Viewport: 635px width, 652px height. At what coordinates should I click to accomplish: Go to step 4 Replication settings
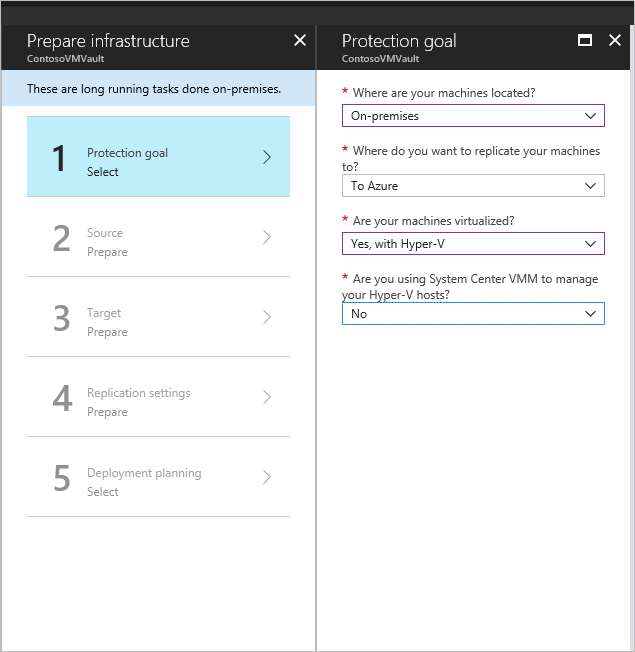click(x=158, y=397)
